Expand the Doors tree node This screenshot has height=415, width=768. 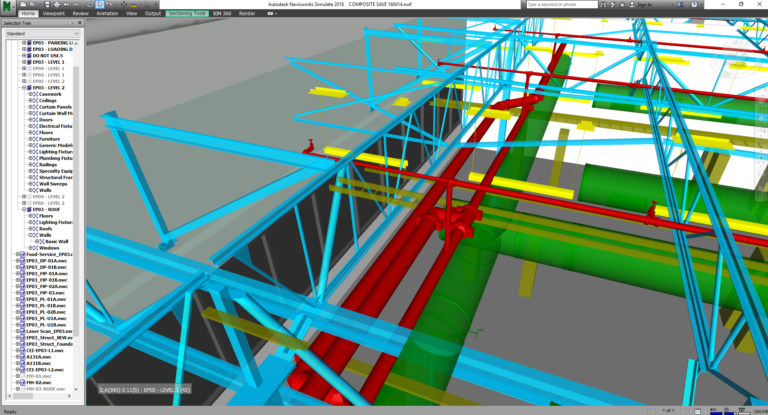(30, 120)
